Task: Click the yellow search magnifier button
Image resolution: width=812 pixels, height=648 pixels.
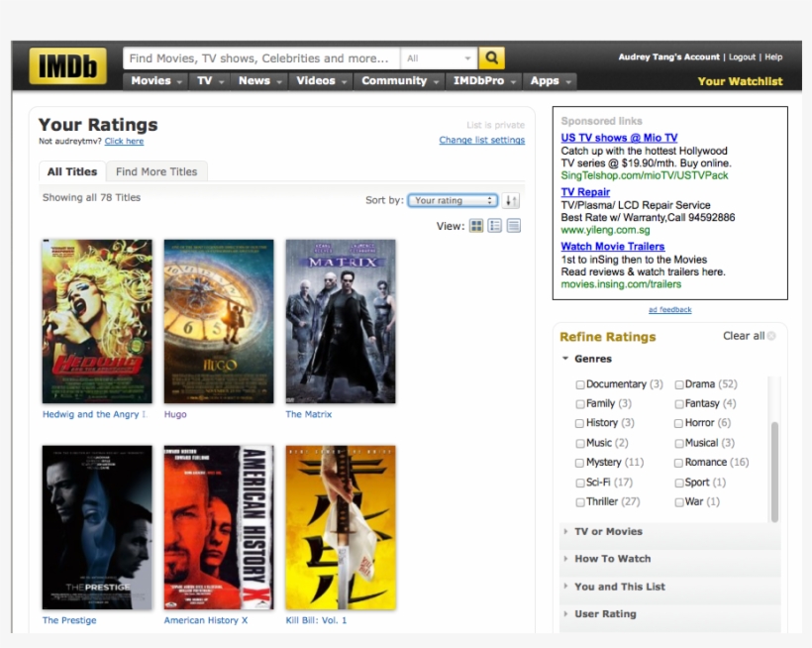Action: 491,58
